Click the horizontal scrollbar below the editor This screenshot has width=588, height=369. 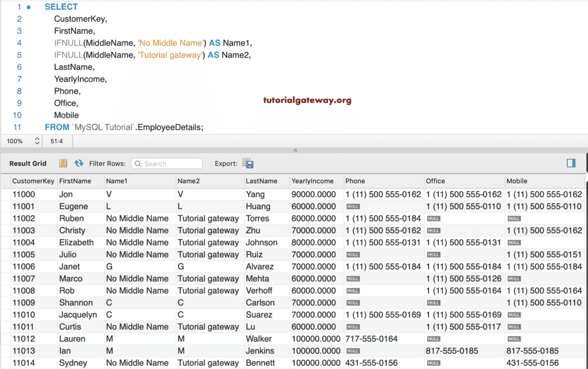coord(295,151)
